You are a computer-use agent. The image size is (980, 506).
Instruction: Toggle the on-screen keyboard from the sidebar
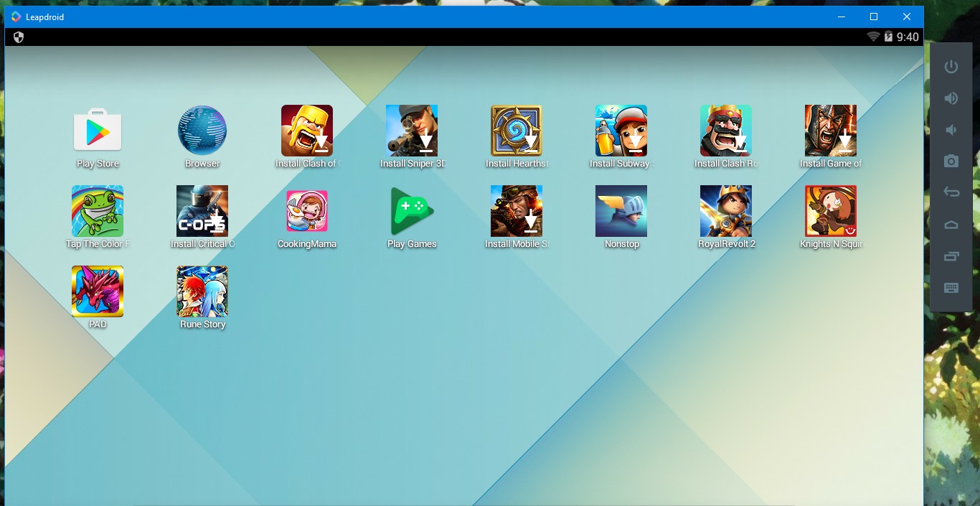point(951,287)
